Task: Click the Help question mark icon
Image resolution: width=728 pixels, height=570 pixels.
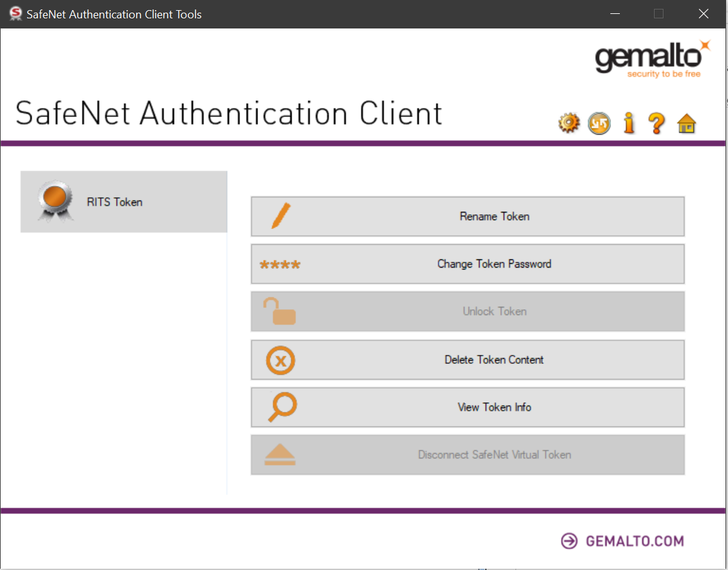Action: (657, 123)
